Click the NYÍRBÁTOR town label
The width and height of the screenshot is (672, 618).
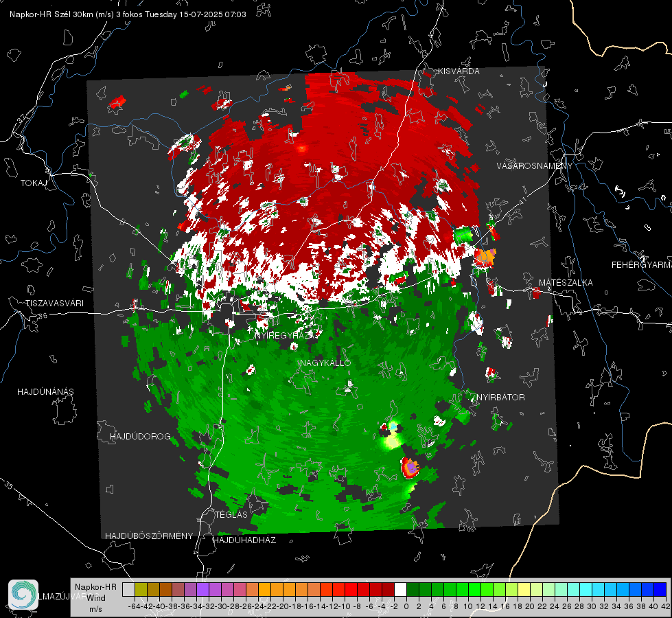(x=500, y=398)
